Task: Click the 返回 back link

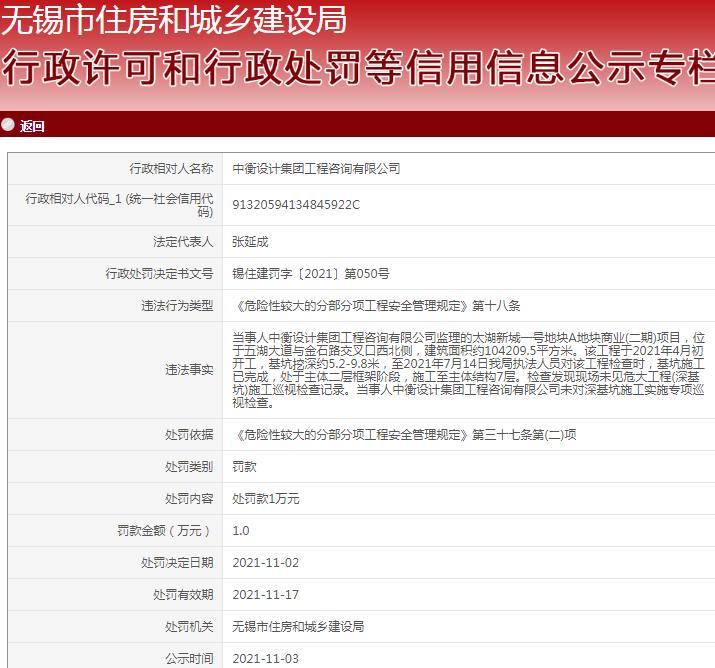Action: (32, 126)
